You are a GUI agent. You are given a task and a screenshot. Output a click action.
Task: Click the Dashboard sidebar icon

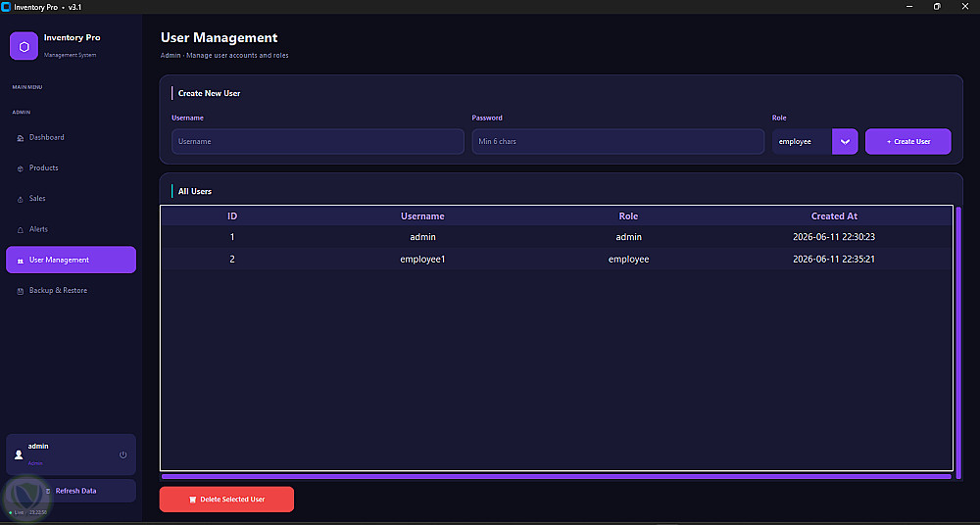coord(20,138)
